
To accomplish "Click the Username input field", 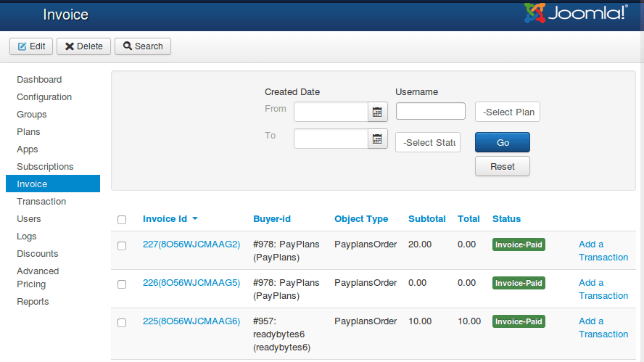I will (431, 111).
